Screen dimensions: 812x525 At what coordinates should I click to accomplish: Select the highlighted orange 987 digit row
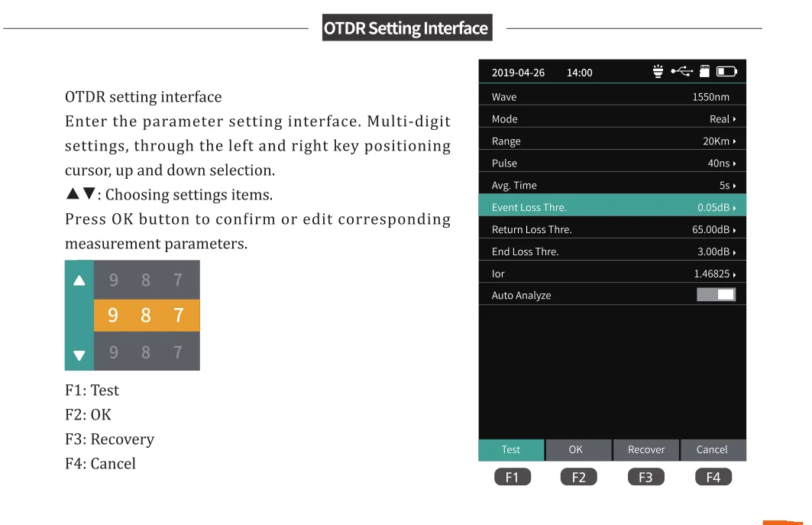pos(146,315)
